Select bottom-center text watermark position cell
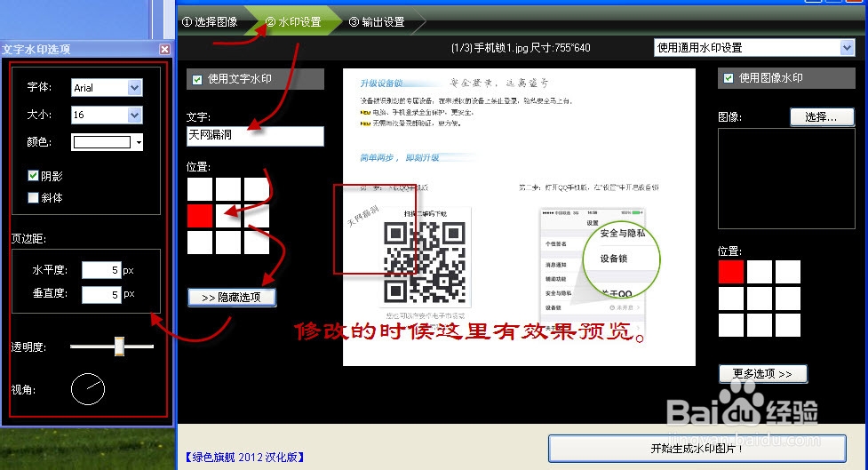This screenshot has height=470, width=868. 228,243
